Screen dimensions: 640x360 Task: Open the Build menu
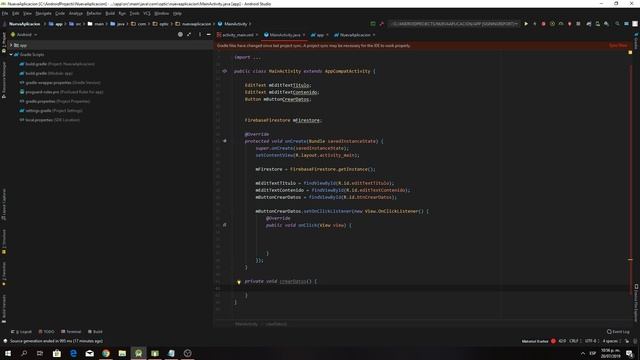click(110, 13)
